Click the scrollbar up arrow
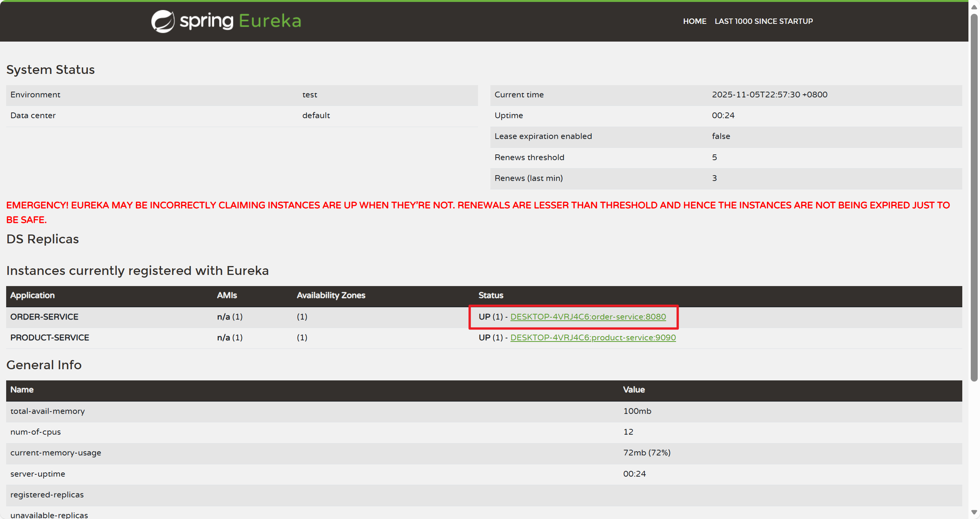 click(974, 7)
